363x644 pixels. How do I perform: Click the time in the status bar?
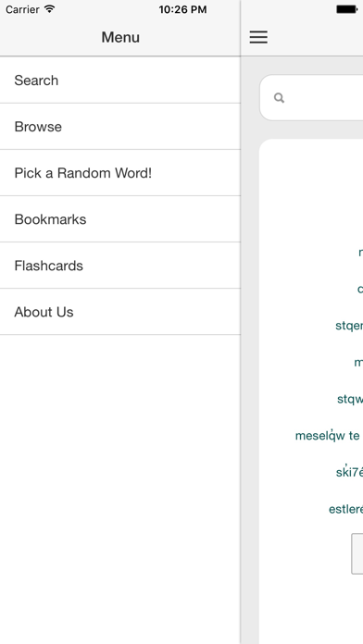(182, 9)
